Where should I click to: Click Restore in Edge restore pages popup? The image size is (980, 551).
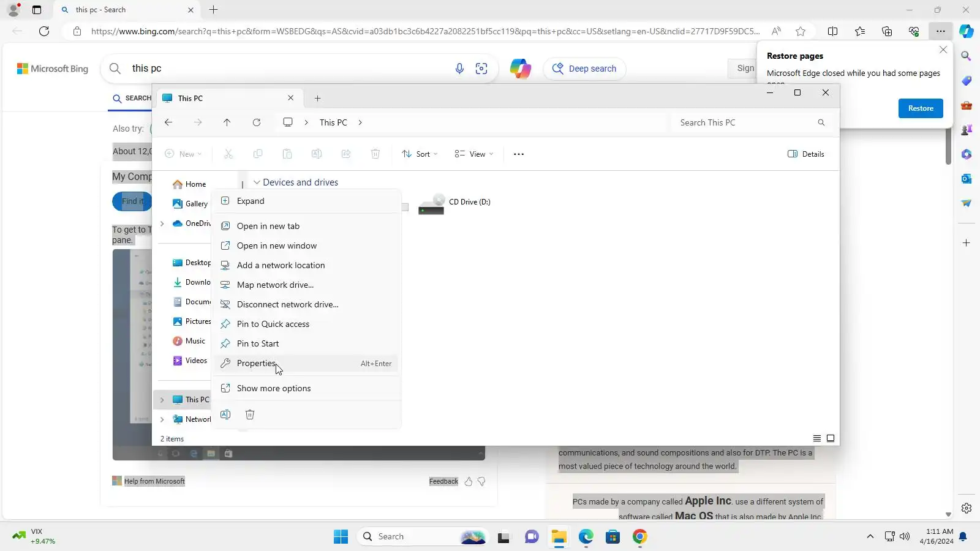(x=921, y=108)
